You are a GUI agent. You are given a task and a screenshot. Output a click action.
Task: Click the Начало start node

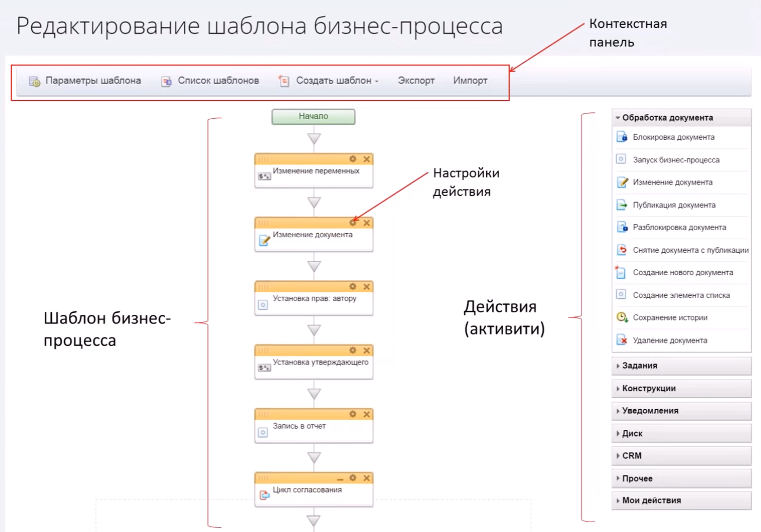click(x=313, y=117)
